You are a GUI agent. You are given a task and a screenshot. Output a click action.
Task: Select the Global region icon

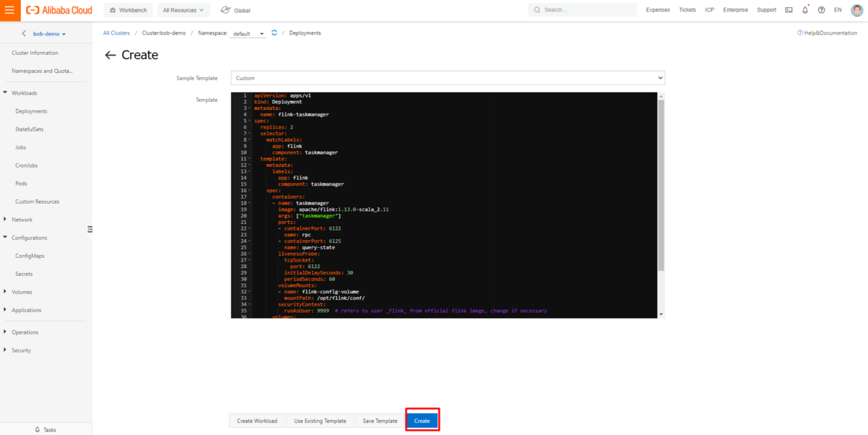[x=226, y=10]
